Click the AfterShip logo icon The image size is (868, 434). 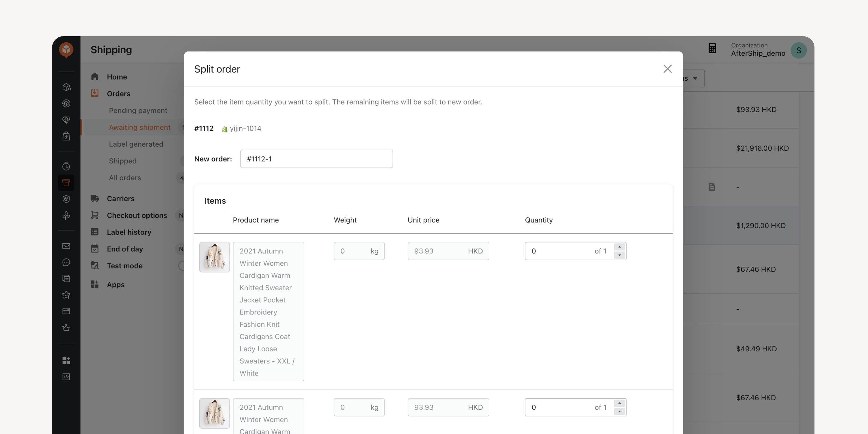[x=66, y=50]
